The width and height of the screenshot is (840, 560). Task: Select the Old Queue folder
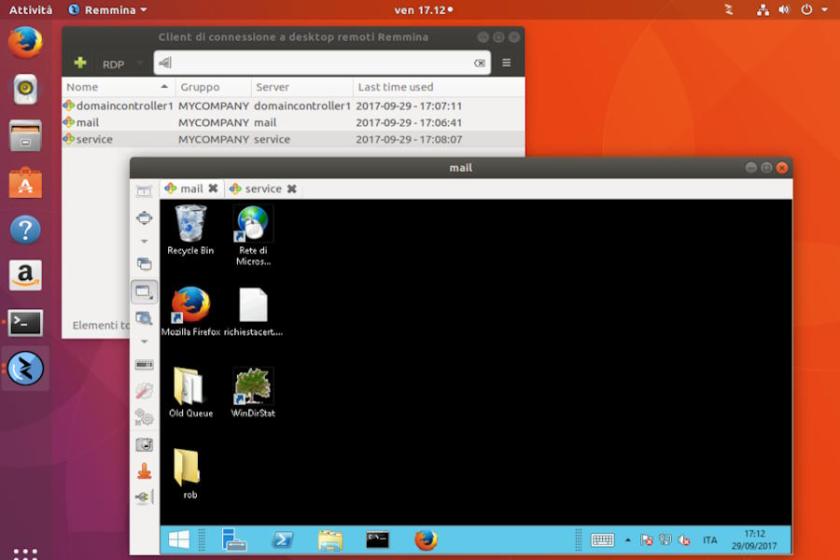tap(191, 393)
